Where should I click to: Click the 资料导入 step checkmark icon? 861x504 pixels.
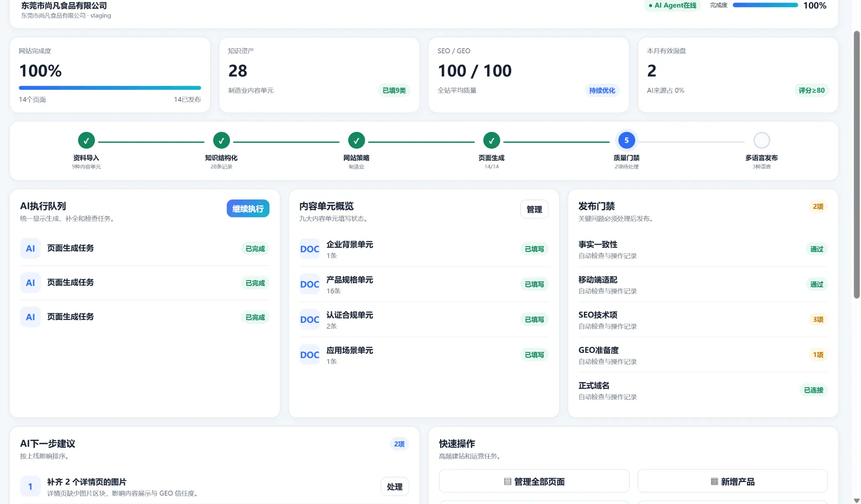(x=86, y=141)
